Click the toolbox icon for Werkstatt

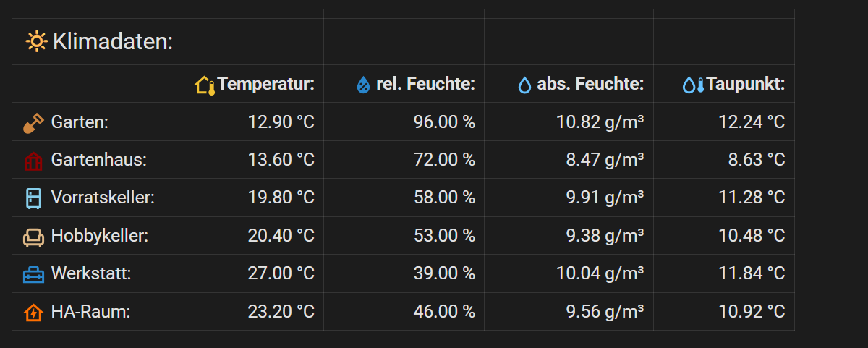(x=33, y=274)
